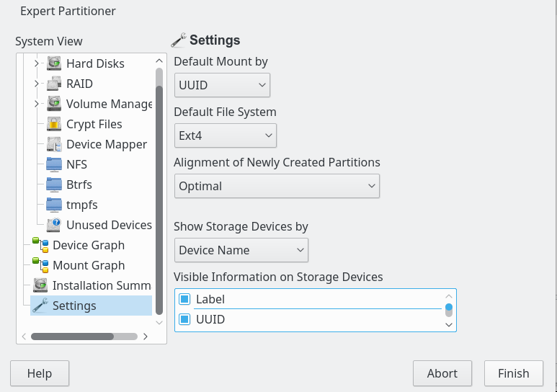Select the Mount Graph tree icon
Image resolution: width=557 pixels, height=392 pixels.
tap(40, 265)
